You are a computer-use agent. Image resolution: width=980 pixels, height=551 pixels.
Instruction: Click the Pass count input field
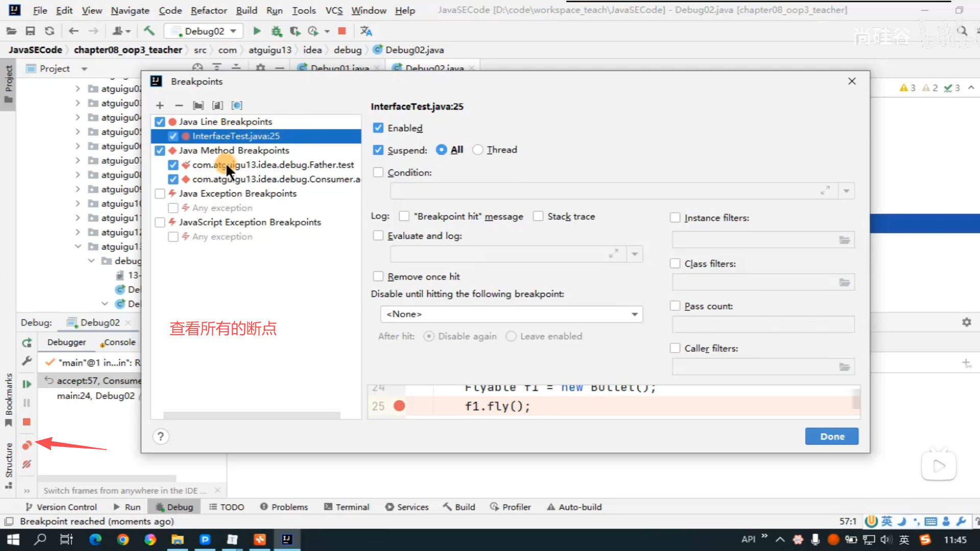point(763,324)
